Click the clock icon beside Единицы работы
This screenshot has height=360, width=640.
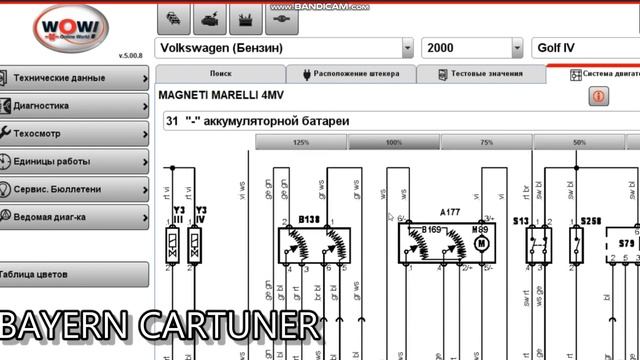tap(4, 161)
